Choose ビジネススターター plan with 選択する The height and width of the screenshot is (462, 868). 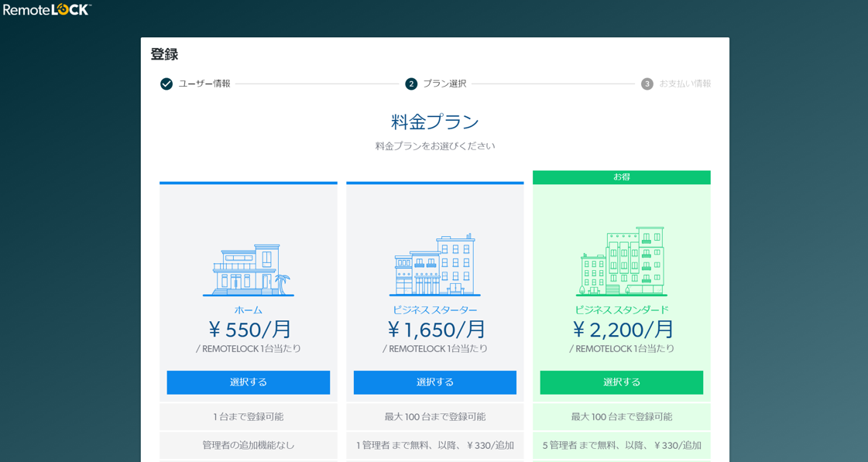click(435, 382)
